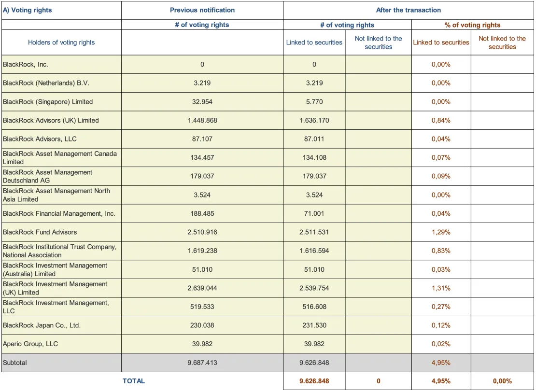Click the 1,29% percentage cell
The width and height of the screenshot is (536, 392).
[441, 232]
